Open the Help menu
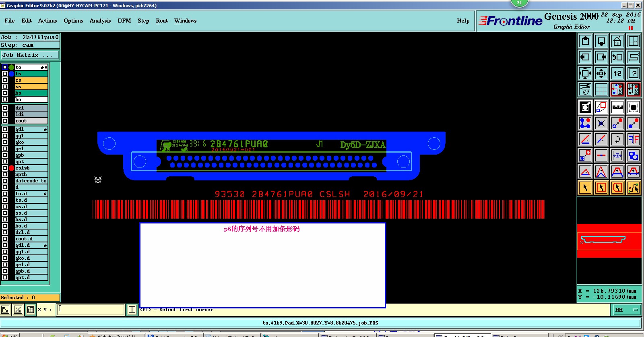This screenshot has height=337, width=644. [463, 21]
